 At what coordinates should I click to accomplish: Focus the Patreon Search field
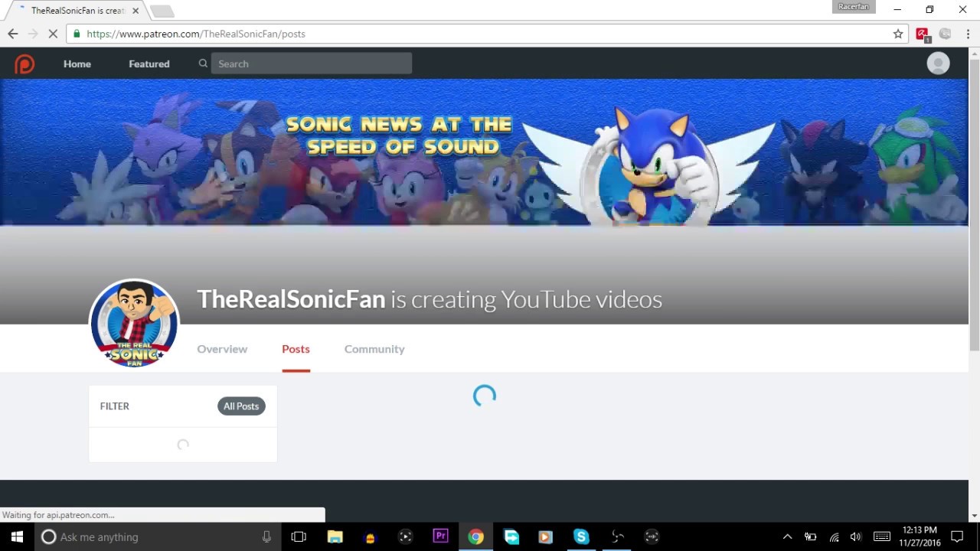312,64
